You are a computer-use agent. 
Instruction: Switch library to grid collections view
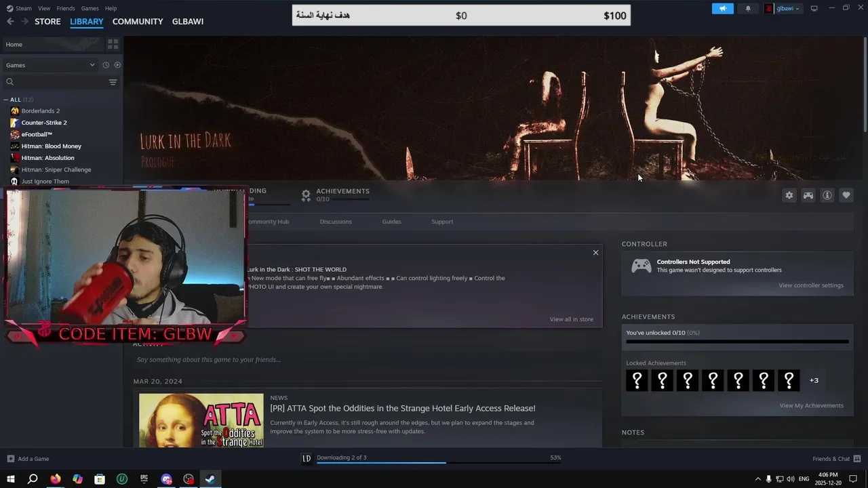pos(113,44)
